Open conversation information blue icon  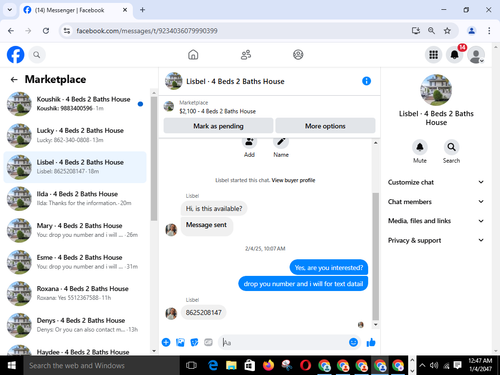(x=366, y=81)
